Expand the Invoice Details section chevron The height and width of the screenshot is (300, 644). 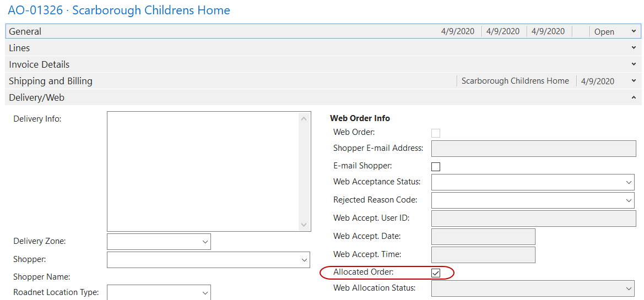click(634, 64)
